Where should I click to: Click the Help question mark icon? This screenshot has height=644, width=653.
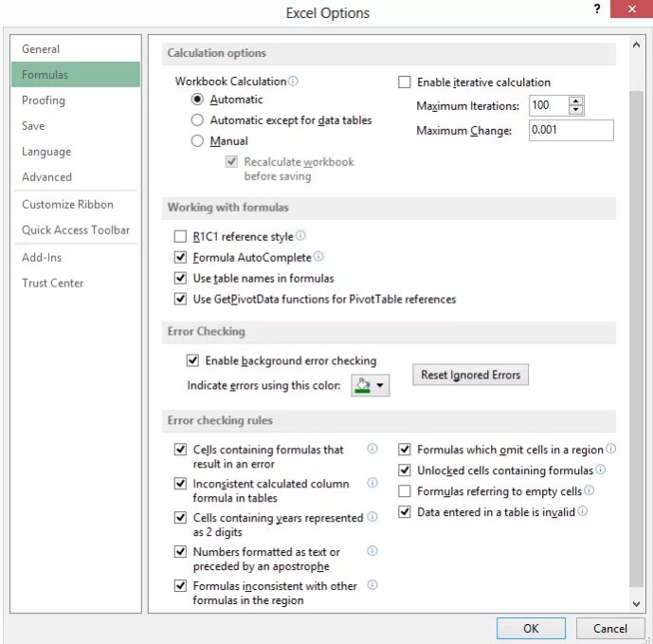597,9
